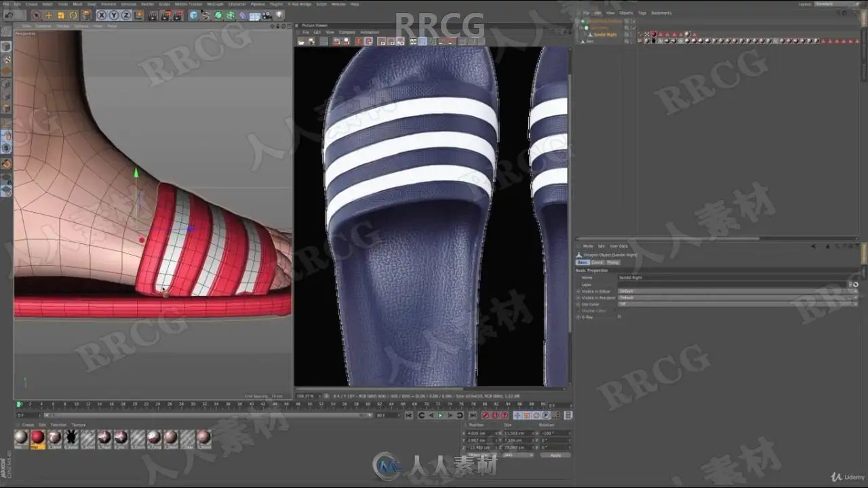Switch to Edges mode
Image resolution: width=868 pixels, height=488 pixels.
pos(6,96)
